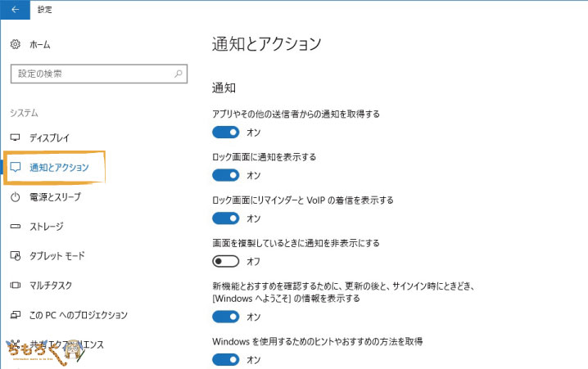This screenshot has height=369, width=588.
Task: Select 電源とスリープ in the sidebar
Action: [x=55, y=196]
